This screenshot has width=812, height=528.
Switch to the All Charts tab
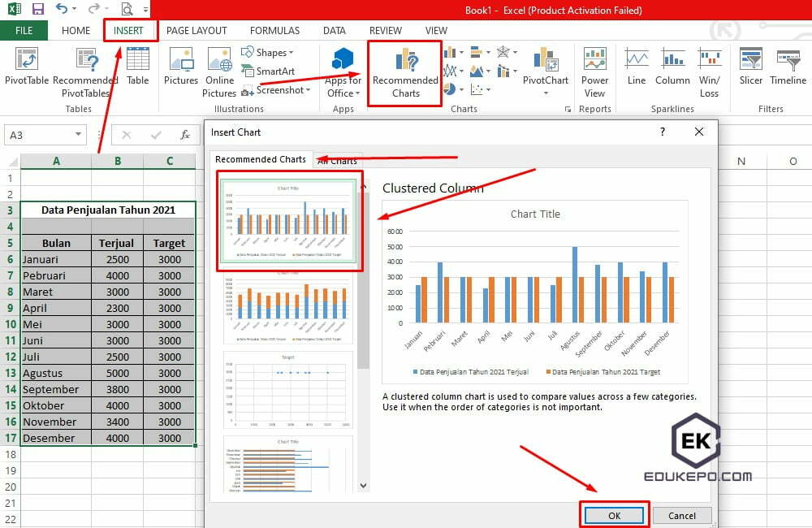pyautogui.click(x=337, y=161)
